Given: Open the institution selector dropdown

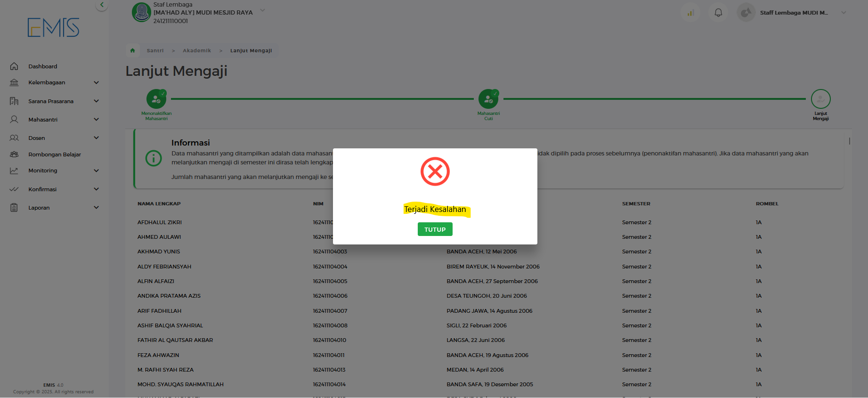Looking at the screenshot, I should point(263,10).
